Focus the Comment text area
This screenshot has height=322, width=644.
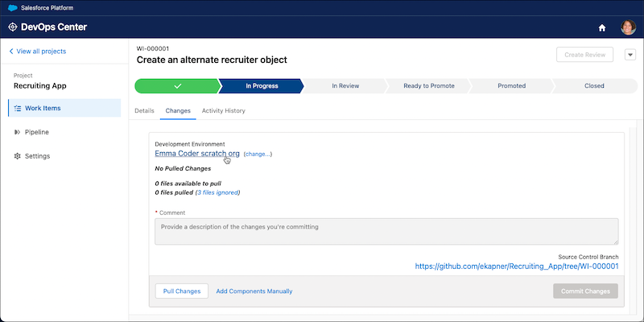tap(386, 232)
